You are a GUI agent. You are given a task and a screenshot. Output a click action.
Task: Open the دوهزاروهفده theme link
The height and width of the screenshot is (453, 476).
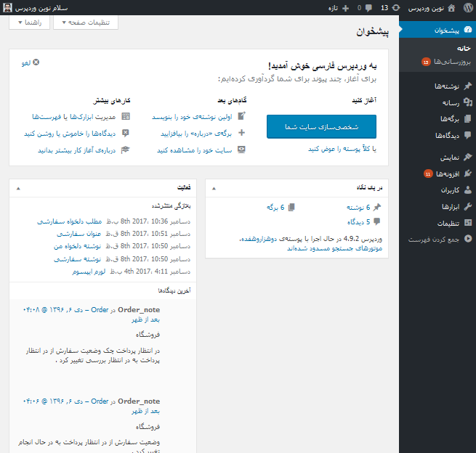(x=260, y=239)
